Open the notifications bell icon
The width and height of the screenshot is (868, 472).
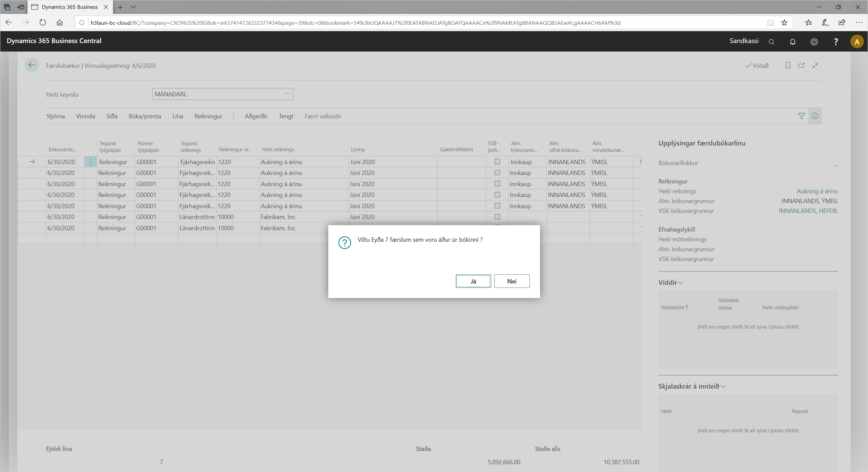(793, 42)
